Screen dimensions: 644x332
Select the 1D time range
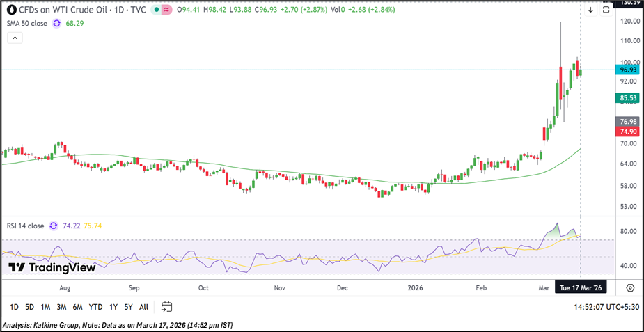[x=14, y=306]
